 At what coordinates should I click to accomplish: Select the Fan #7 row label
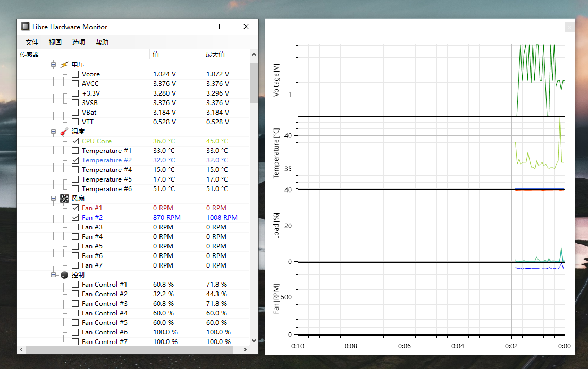pyautogui.click(x=93, y=265)
